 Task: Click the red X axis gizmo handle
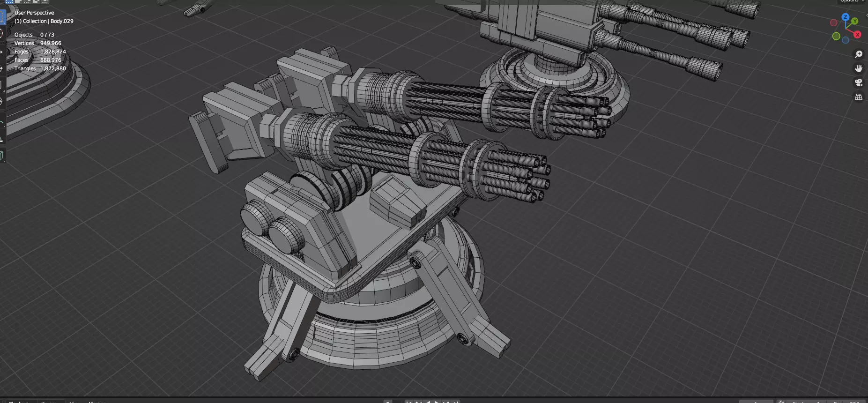(857, 34)
